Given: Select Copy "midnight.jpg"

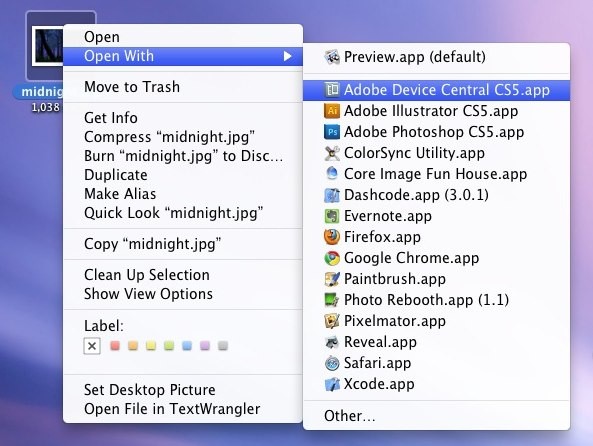Looking at the screenshot, I should coord(183,244).
